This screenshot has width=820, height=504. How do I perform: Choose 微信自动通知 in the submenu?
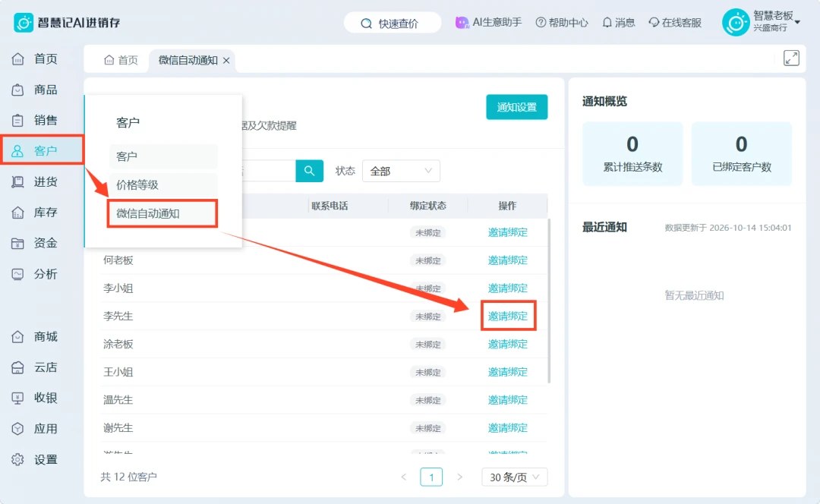click(x=162, y=213)
